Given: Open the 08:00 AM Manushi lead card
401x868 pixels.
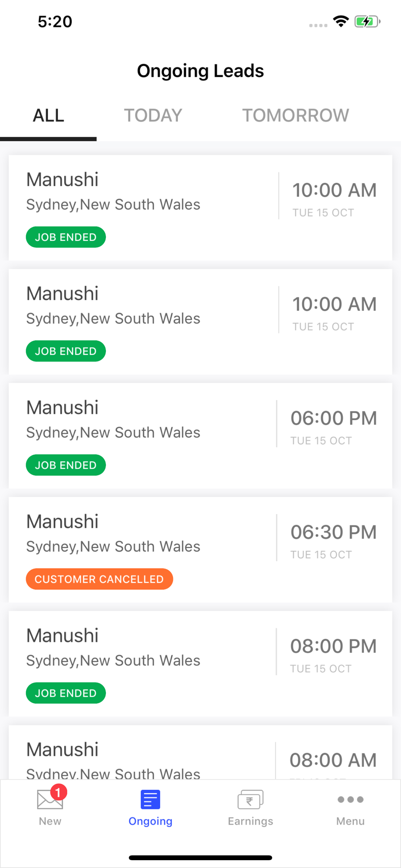Looking at the screenshot, I should (x=200, y=752).
